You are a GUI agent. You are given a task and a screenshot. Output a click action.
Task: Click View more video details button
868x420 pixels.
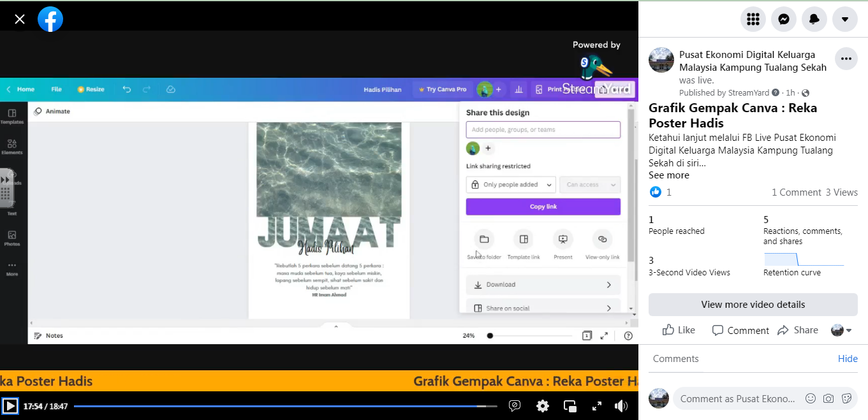(x=753, y=305)
